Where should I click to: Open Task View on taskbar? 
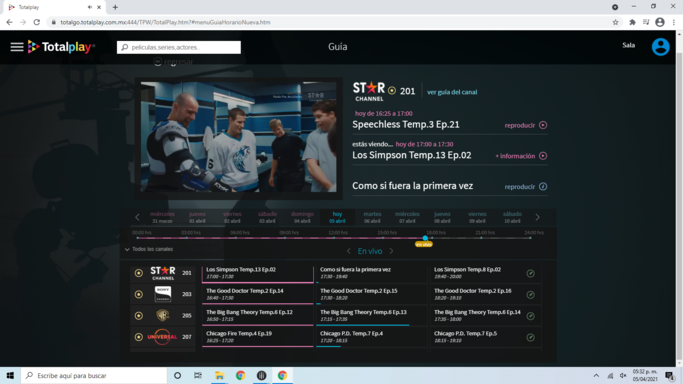click(198, 375)
